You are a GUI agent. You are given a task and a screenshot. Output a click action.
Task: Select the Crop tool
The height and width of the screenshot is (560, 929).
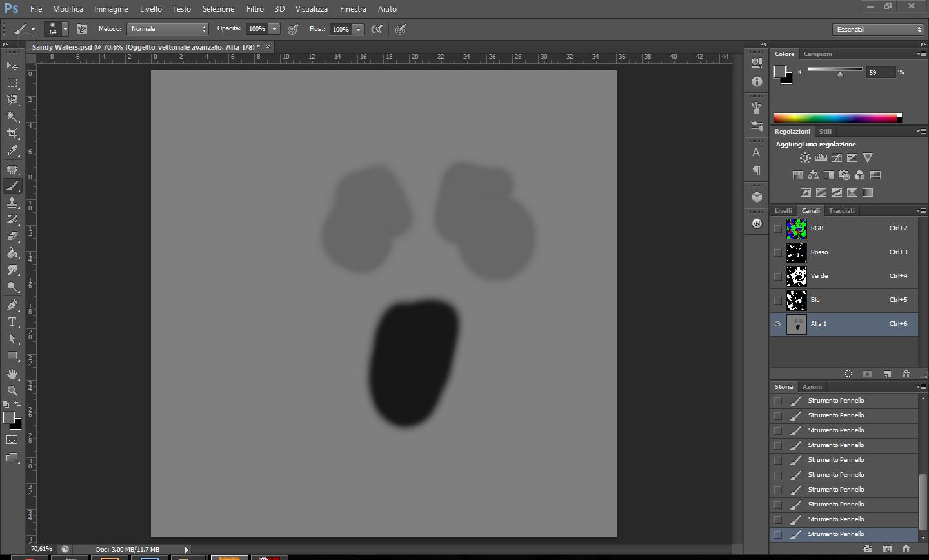[12, 134]
